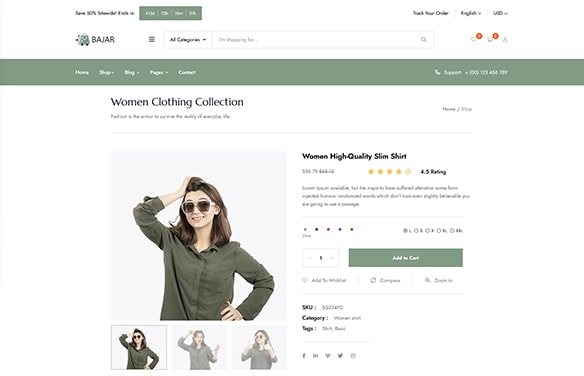Share product on Twitter icon
Image resolution: width=584 pixels, height=376 pixels.
tap(340, 356)
